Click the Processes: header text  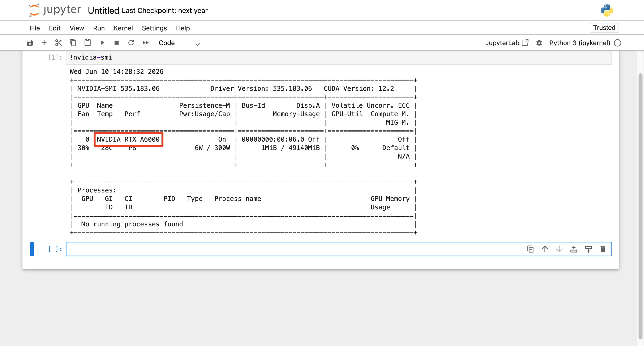[x=97, y=190]
